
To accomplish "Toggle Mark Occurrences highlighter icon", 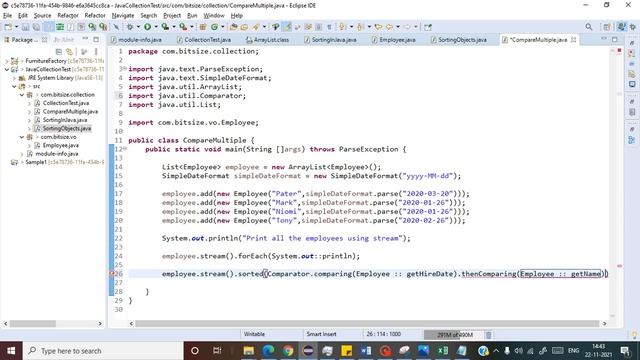I will click(287, 27).
